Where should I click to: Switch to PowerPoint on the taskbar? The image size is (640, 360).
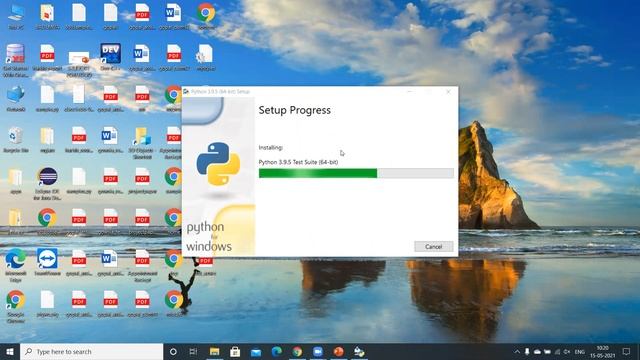pyautogui.click(x=339, y=351)
